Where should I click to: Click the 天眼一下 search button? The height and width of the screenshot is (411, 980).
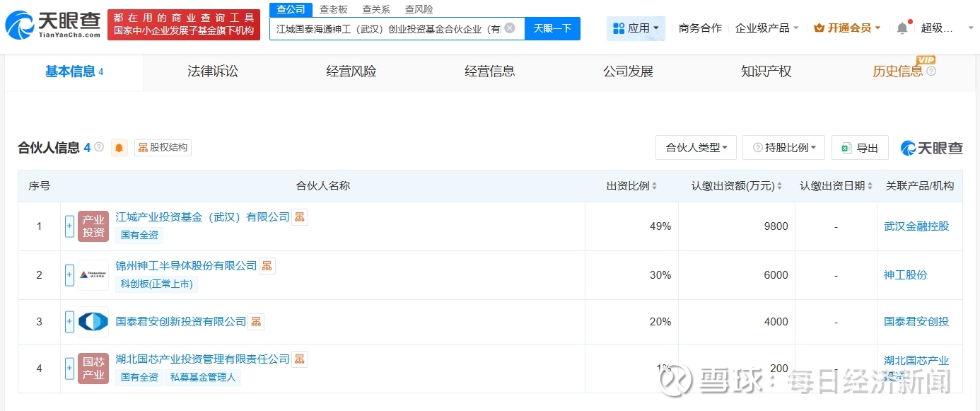552,28
